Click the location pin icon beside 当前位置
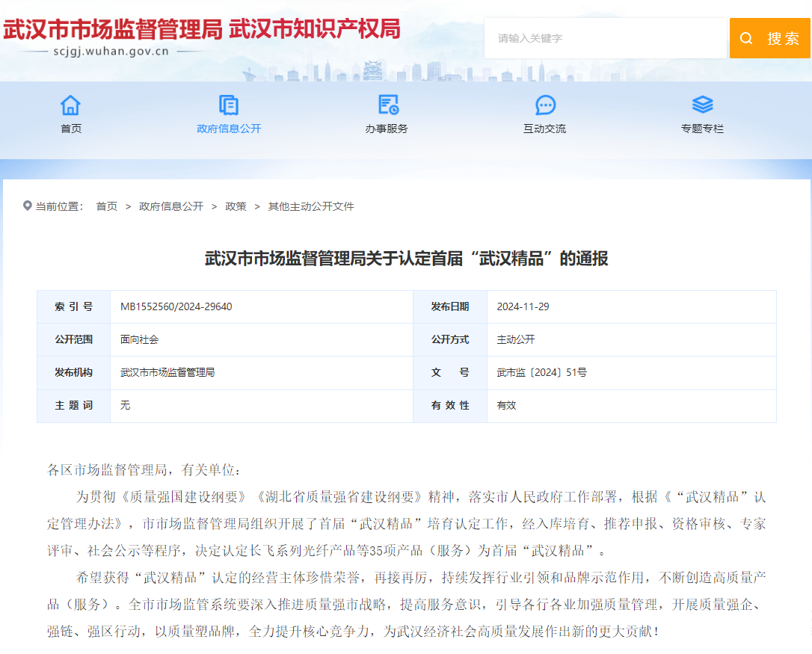This screenshot has height=654, width=812. [x=28, y=206]
